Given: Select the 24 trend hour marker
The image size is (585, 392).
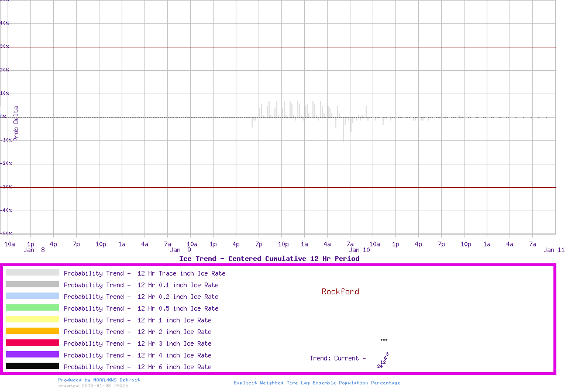Looking at the screenshot, I should click(x=380, y=366).
